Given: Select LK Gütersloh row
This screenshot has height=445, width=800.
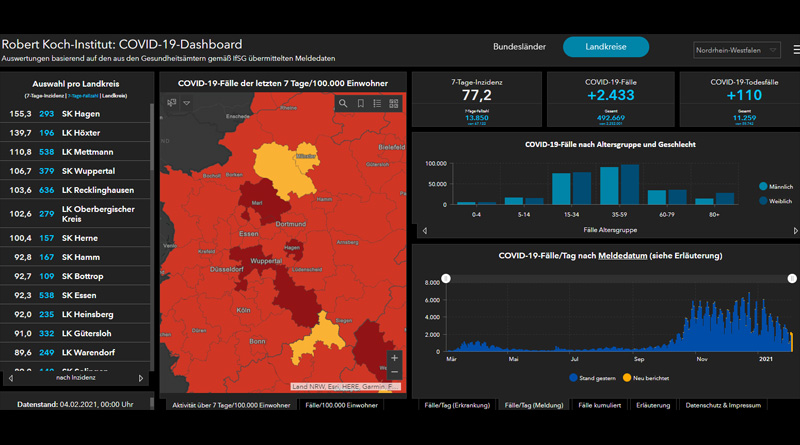Looking at the screenshot, I should click(x=76, y=333).
